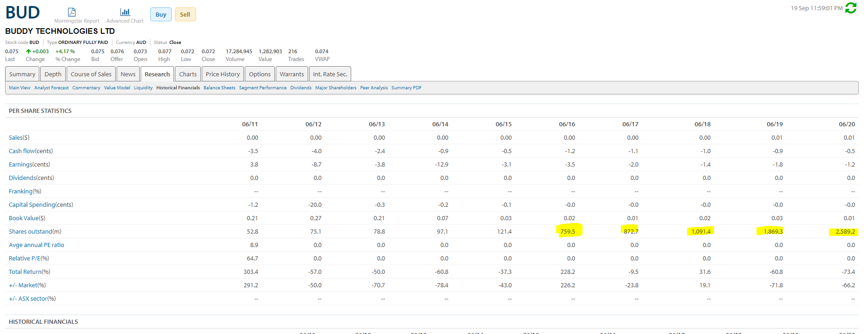Click the Cash flow row label
This screenshot has width=868, height=334.
[31, 151]
